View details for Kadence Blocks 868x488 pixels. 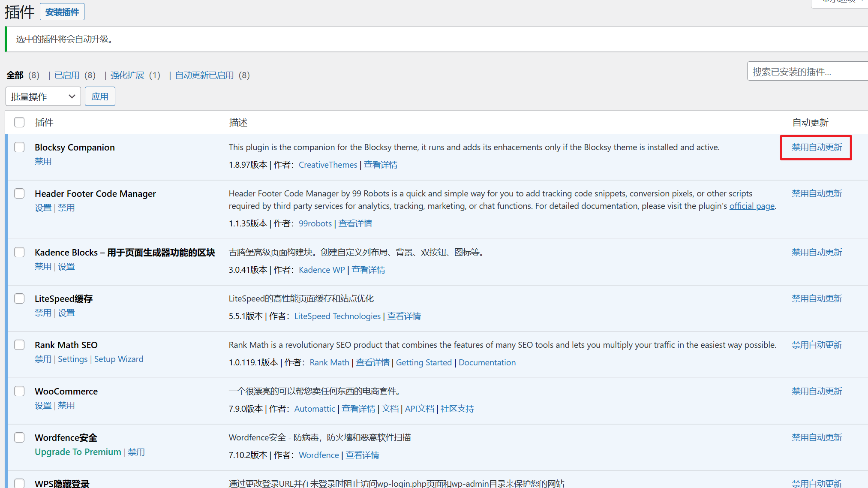pyautogui.click(x=368, y=270)
